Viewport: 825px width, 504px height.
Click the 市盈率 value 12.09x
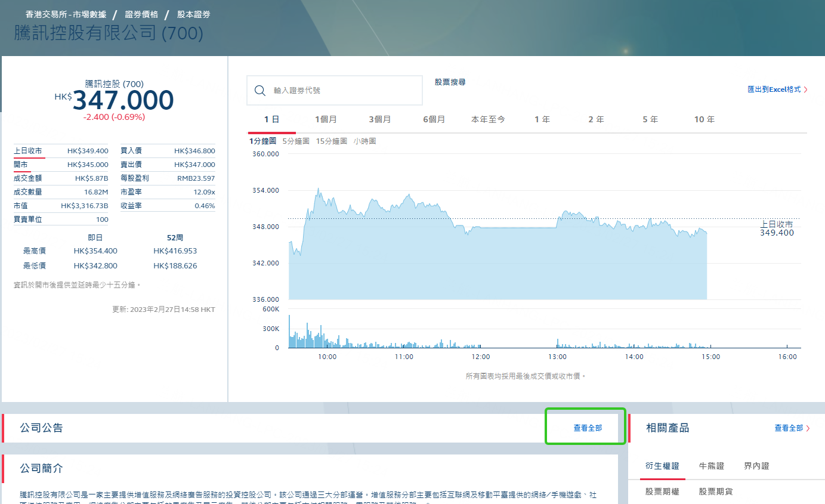click(x=204, y=192)
